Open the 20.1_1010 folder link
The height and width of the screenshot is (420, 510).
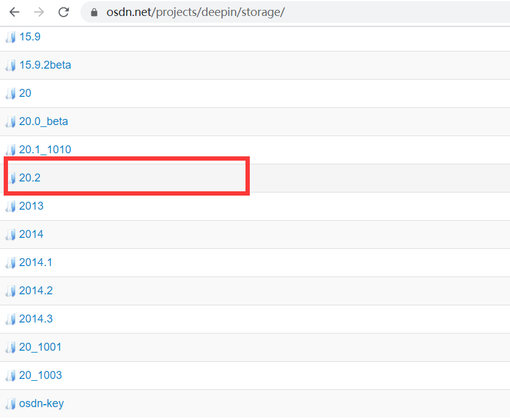click(x=45, y=150)
